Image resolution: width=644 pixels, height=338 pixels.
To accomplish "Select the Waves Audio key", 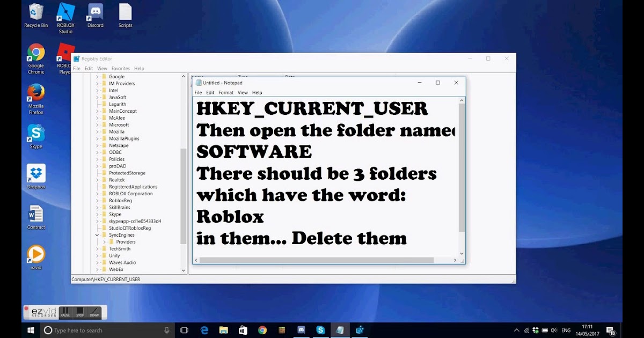I will tap(122, 262).
